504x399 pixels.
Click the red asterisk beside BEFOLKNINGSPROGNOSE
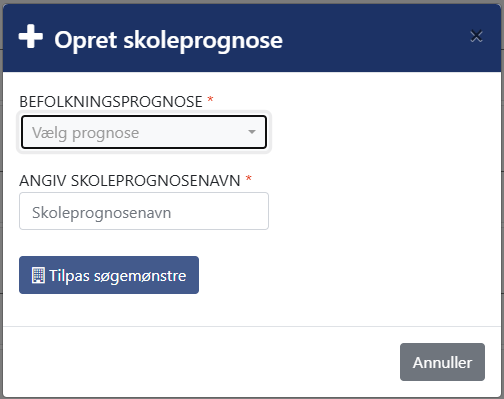pos(210,99)
